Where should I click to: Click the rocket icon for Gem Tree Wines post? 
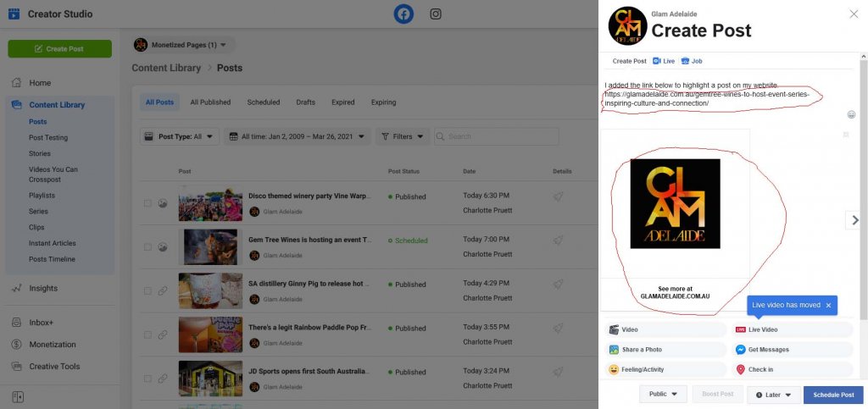click(558, 240)
